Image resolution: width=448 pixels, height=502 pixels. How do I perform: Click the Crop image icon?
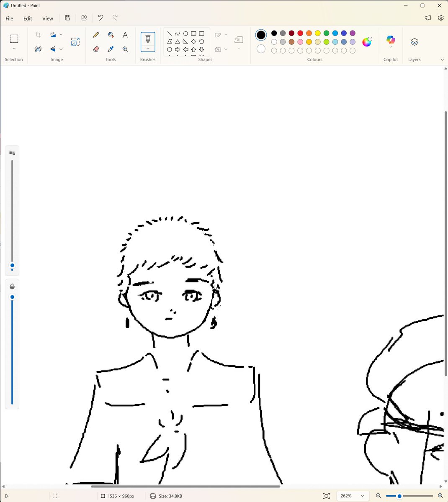point(38,35)
